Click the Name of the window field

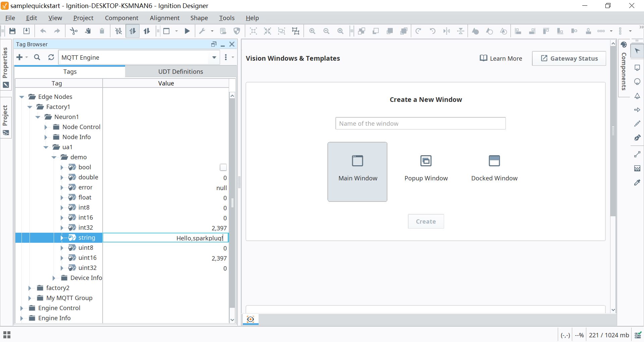tap(420, 123)
